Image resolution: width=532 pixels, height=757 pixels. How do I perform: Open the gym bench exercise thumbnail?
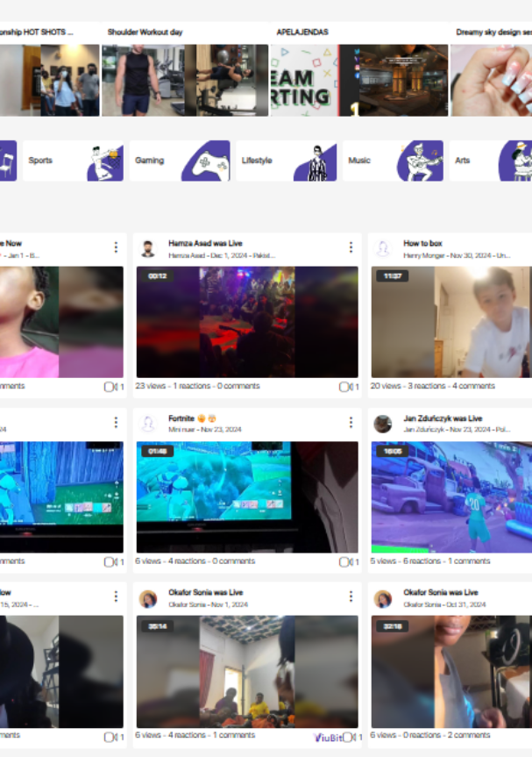click(x=232, y=80)
